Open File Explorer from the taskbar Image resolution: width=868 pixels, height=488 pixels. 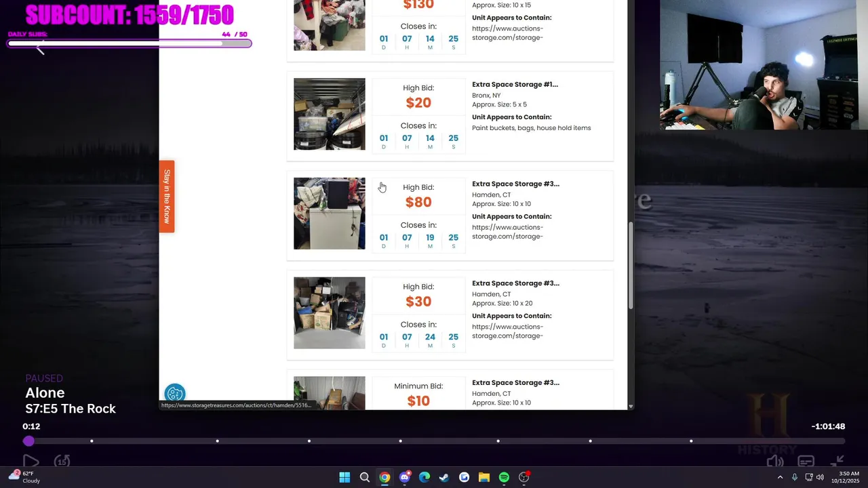484,477
